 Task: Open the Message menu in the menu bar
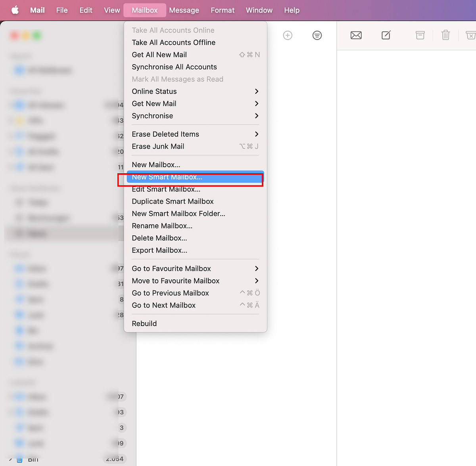click(x=184, y=10)
